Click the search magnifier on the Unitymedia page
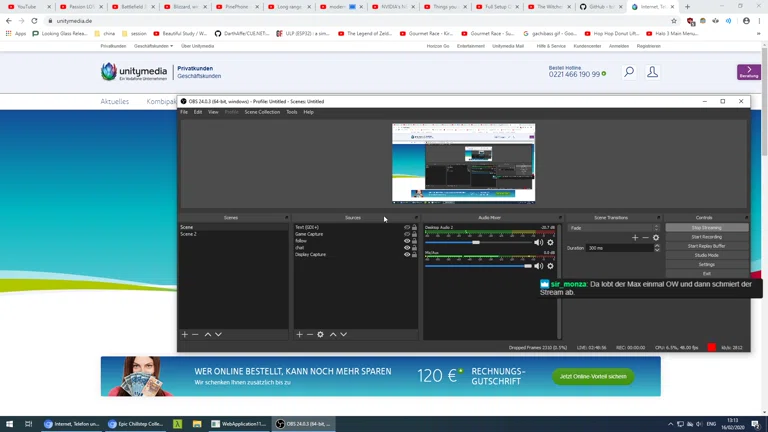Image resolution: width=768 pixels, height=432 pixels. tap(629, 72)
